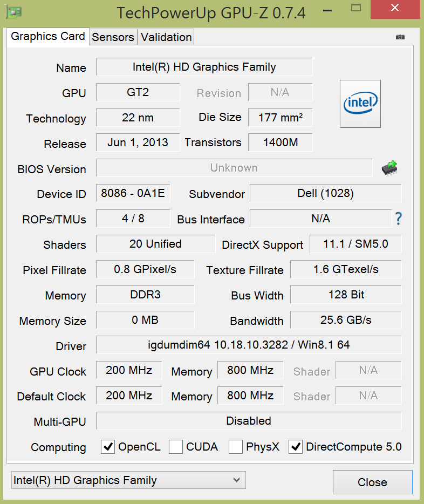
Task: Open Bus Interface help question mark
Action: [x=398, y=219]
